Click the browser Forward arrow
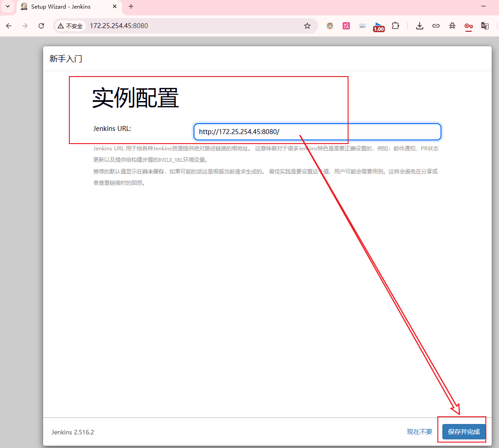Image resolution: width=499 pixels, height=448 pixels. (x=25, y=26)
